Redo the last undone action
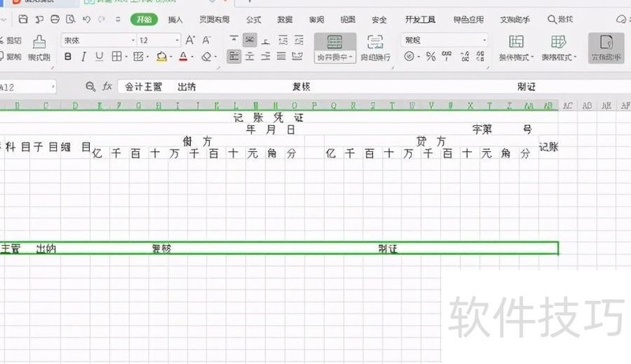Screen dimensions: 631x364 point(102,19)
